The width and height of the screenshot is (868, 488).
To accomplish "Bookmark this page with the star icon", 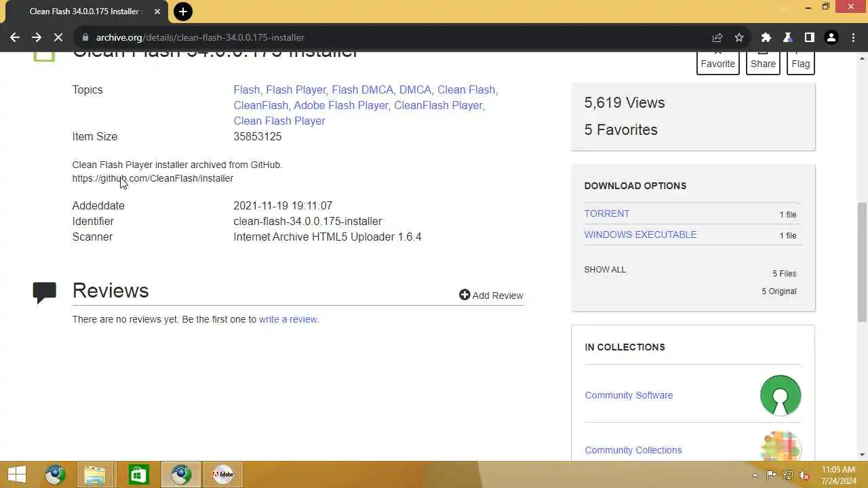I will (739, 37).
